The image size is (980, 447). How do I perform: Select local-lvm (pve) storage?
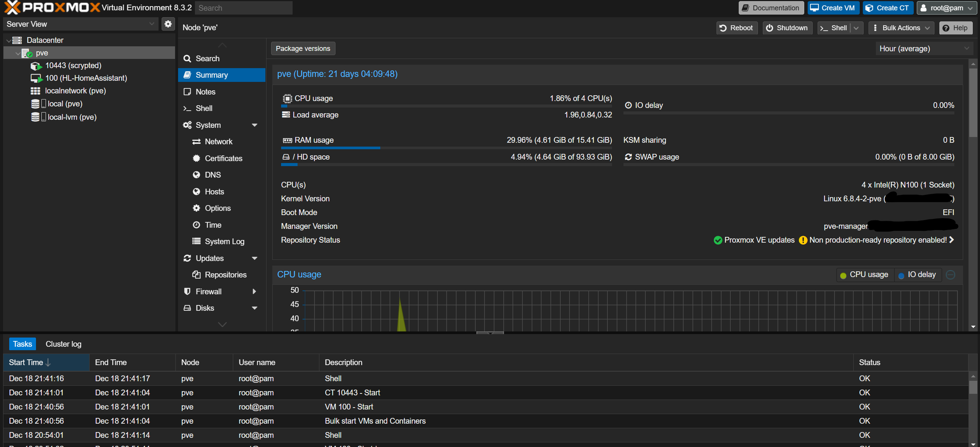coord(72,117)
